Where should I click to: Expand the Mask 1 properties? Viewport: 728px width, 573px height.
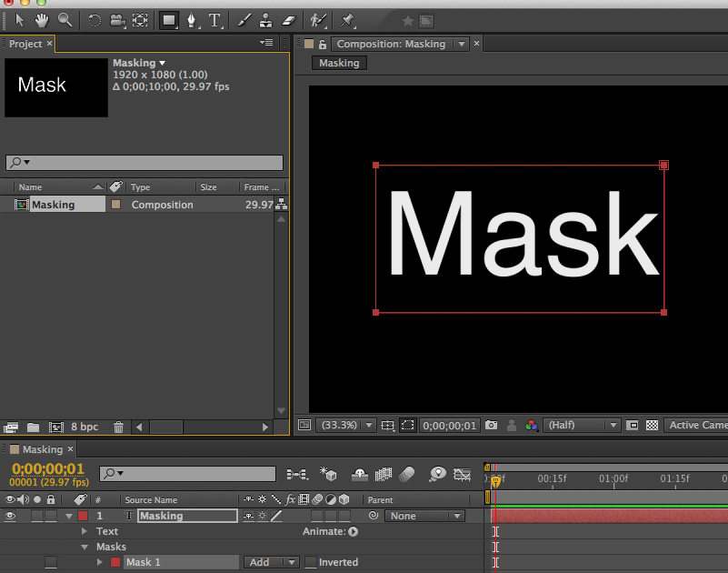coord(100,562)
